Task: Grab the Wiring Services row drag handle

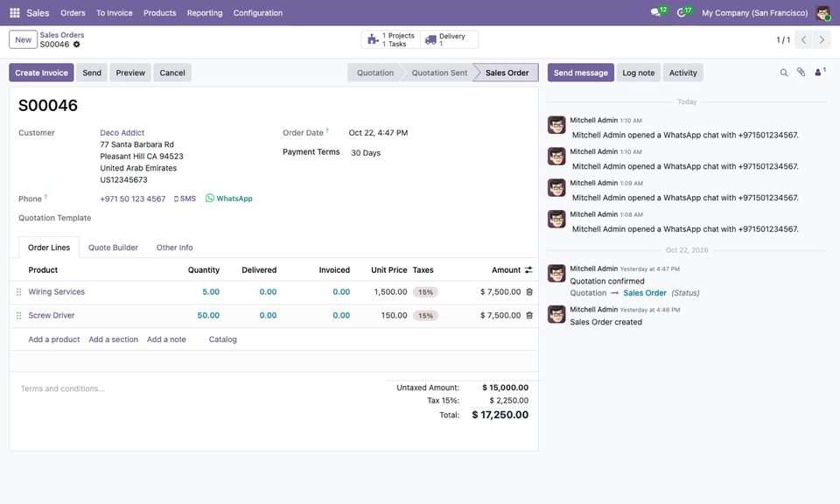Action: click(x=18, y=292)
